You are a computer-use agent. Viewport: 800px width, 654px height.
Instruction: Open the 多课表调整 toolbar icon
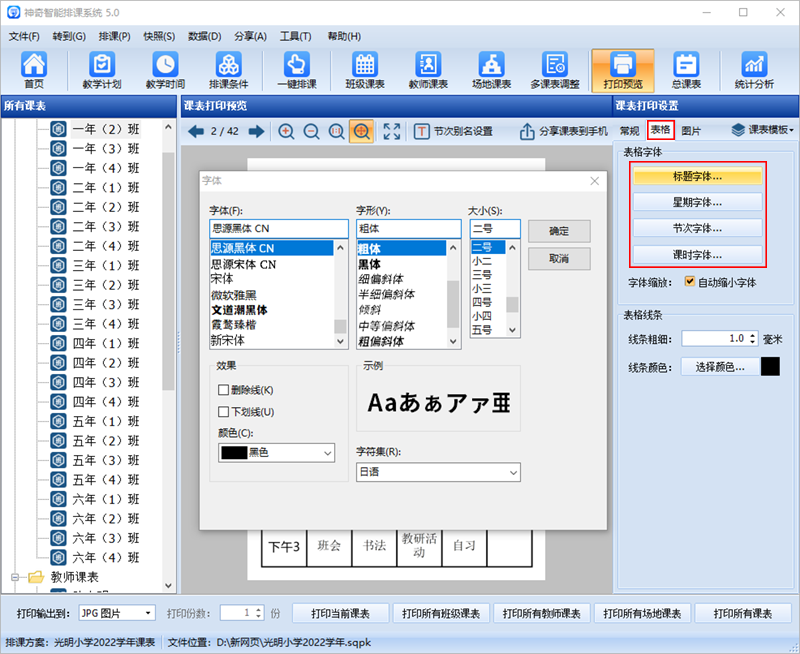[555, 70]
